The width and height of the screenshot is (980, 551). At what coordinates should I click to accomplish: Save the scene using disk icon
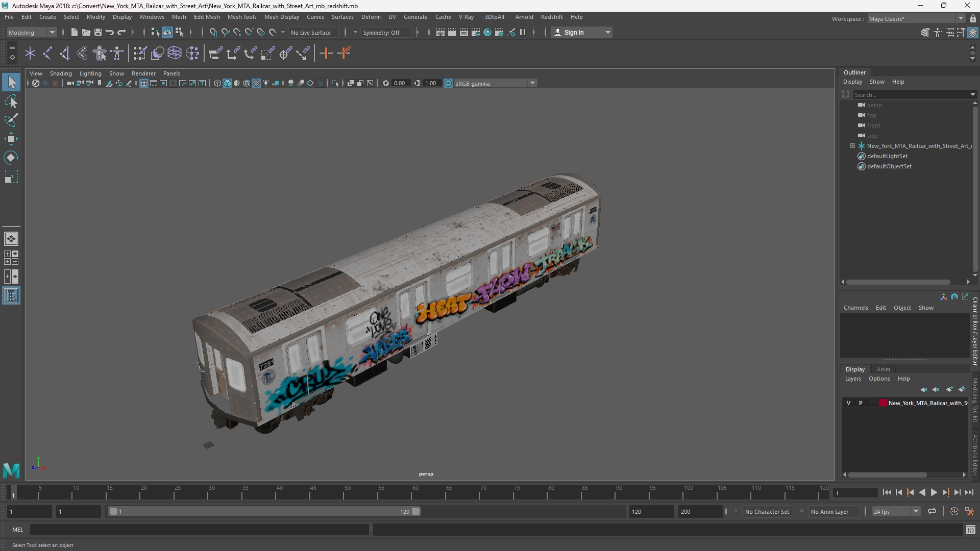(97, 32)
